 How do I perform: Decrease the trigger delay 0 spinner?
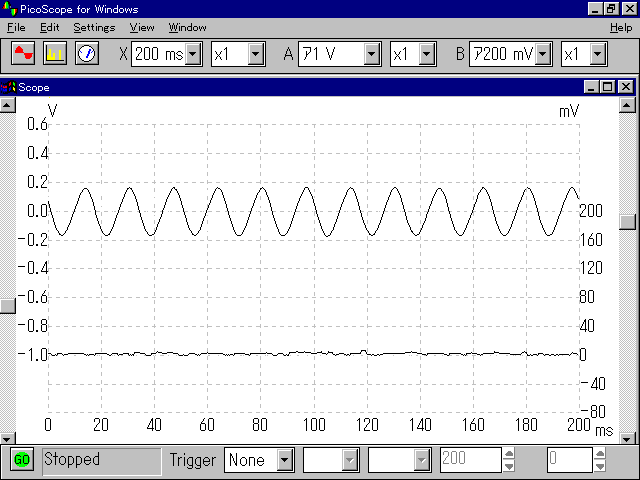[x=600, y=466]
